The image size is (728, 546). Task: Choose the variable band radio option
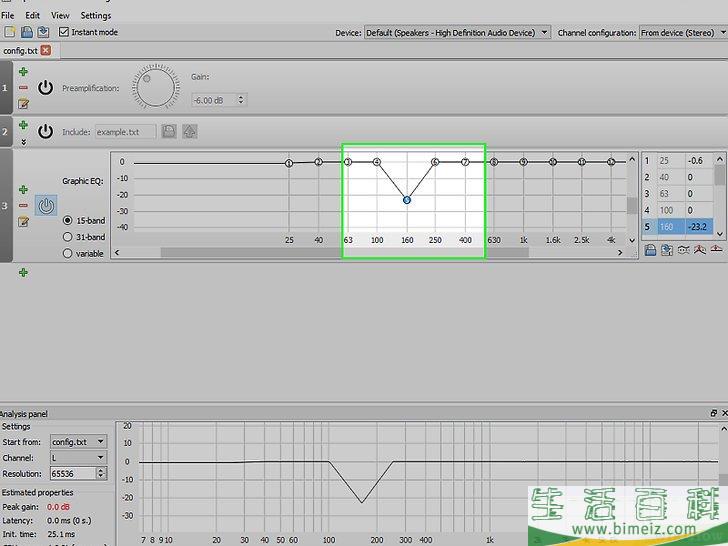coord(68,253)
